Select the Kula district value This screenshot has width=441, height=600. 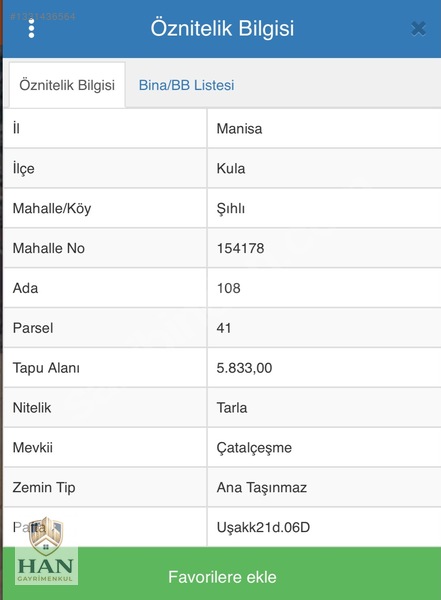pos(231,168)
